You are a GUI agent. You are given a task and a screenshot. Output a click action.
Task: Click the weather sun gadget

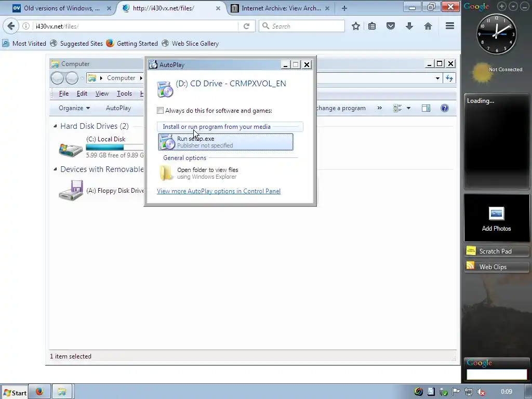[x=482, y=73]
